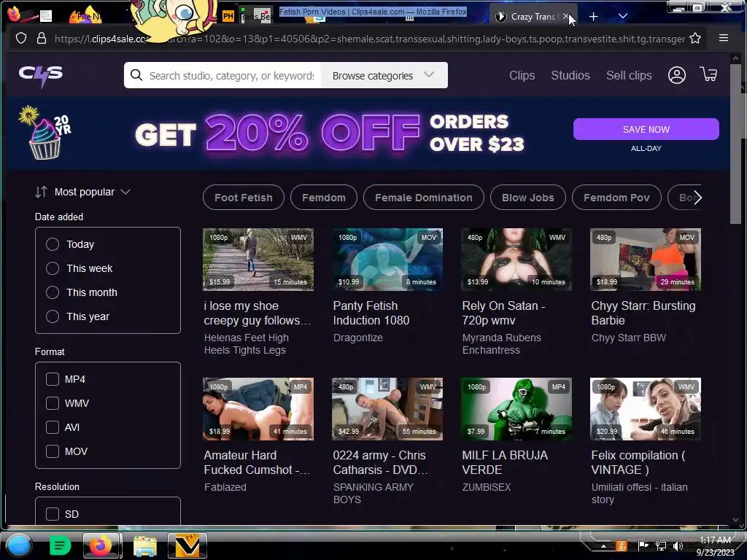Check the SD resolution checkbox

pyautogui.click(x=53, y=514)
